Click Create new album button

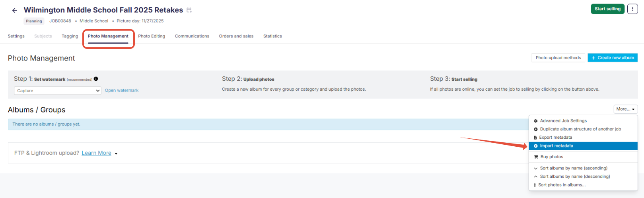point(613,58)
